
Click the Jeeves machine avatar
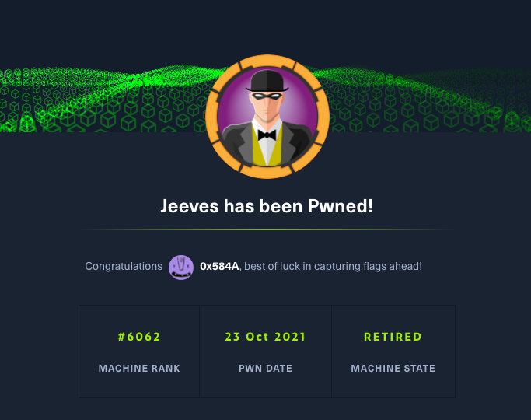point(267,117)
